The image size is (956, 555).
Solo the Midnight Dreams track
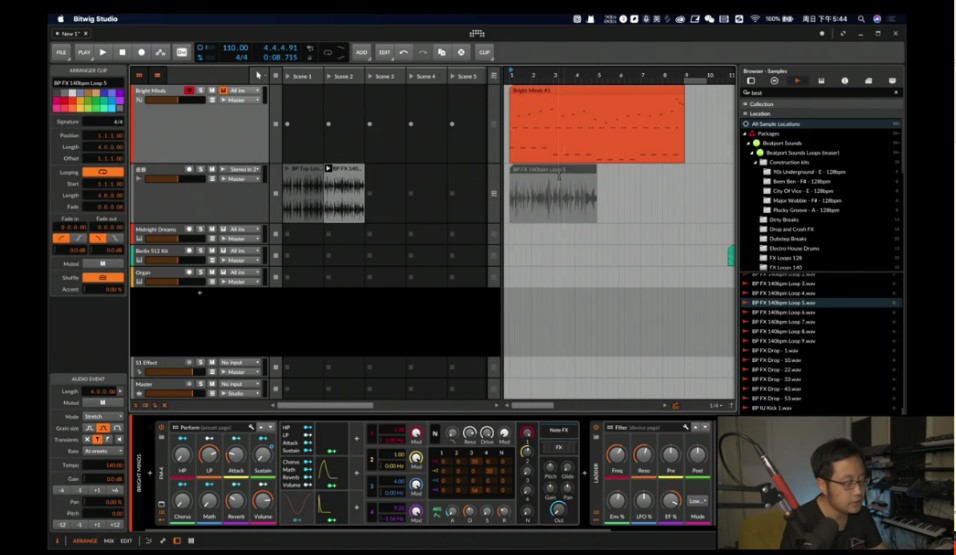200,229
